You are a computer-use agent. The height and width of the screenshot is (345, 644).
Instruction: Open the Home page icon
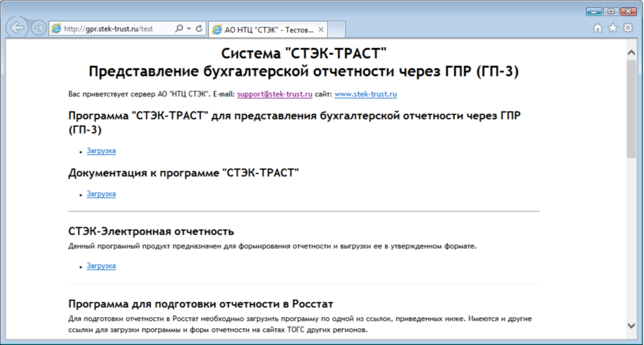coord(598,28)
